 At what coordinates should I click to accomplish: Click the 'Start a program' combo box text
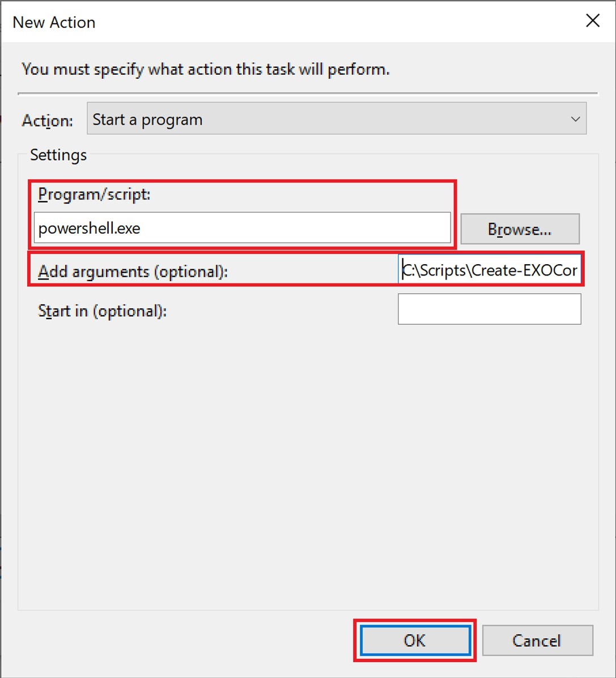147,120
